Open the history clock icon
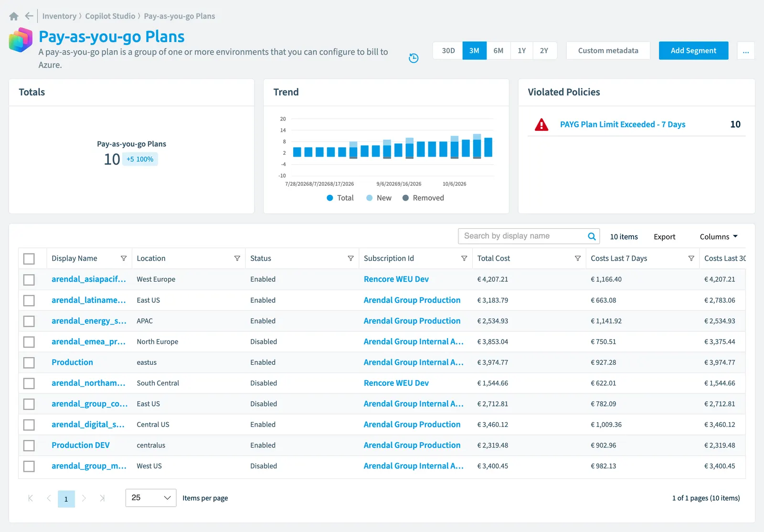Screen dimensions: 764x532 click(x=414, y=58)
